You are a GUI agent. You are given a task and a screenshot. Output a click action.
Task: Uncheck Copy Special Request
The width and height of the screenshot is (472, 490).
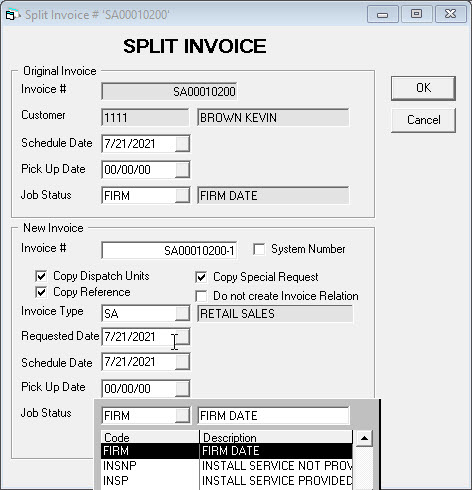pos(201,277)
